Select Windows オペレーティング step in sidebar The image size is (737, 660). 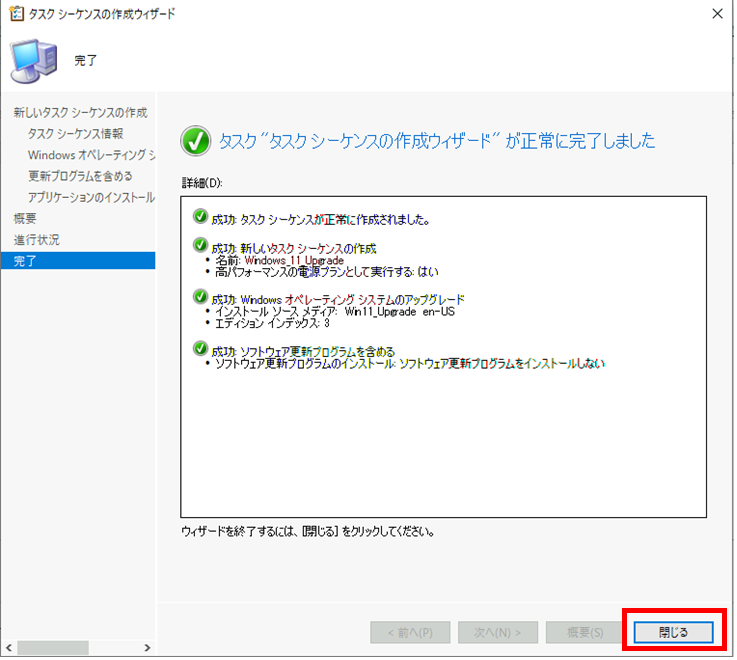tap(91, 155)
